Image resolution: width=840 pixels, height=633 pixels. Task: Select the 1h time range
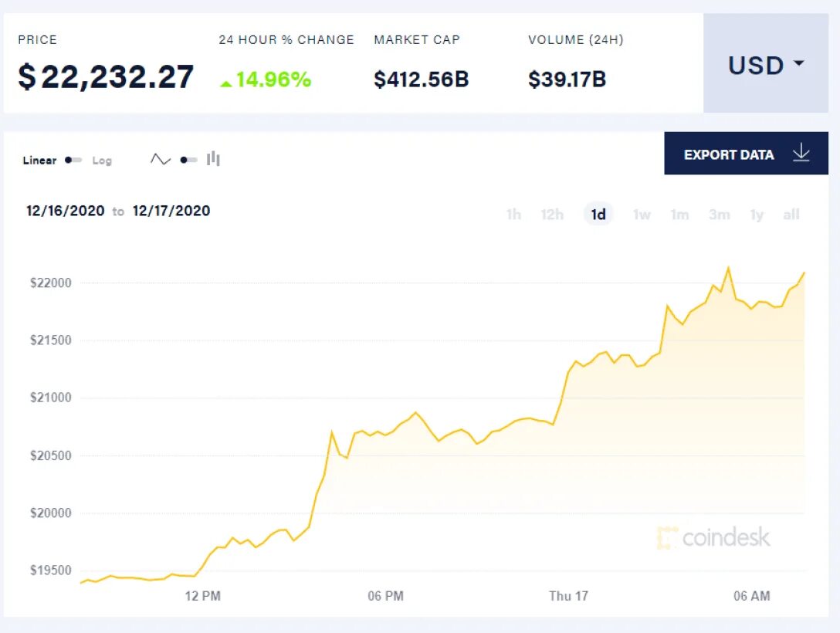513,215
